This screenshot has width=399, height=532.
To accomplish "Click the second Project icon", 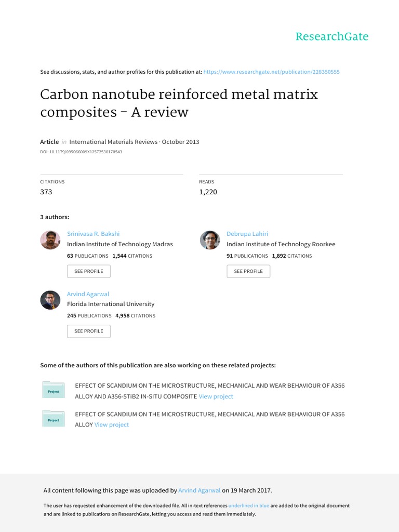I will (x=54, y=419).
